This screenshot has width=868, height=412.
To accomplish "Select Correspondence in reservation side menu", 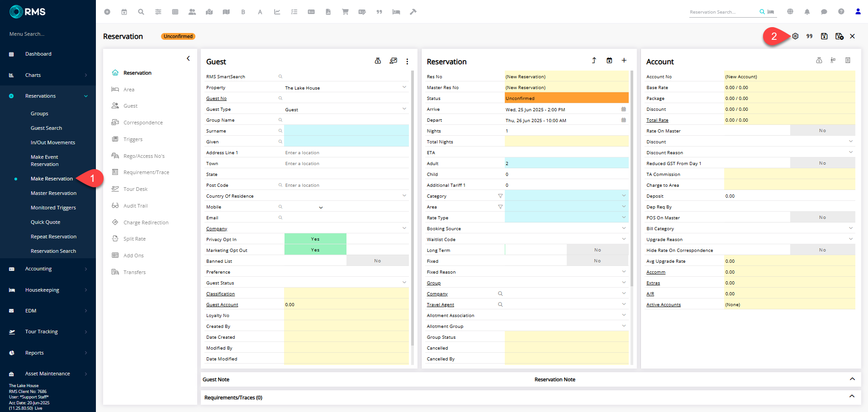I will (143, 123).
